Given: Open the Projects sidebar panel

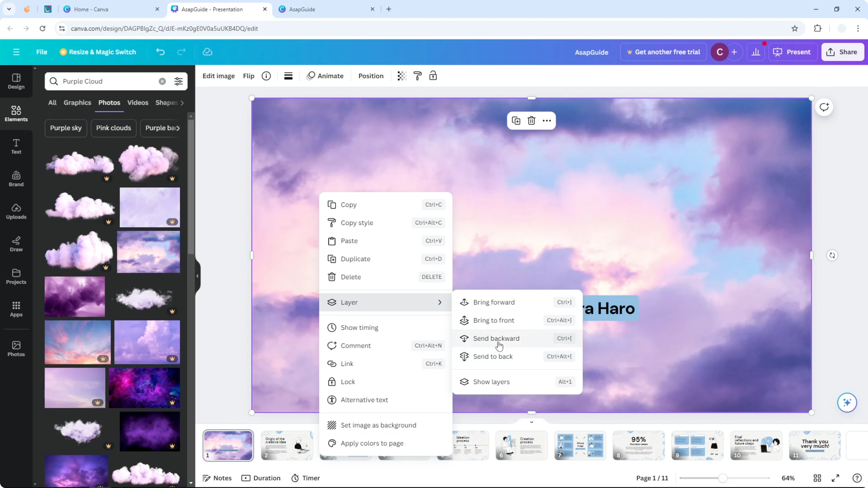Looking at the screenshot, I should coord(16,277).
